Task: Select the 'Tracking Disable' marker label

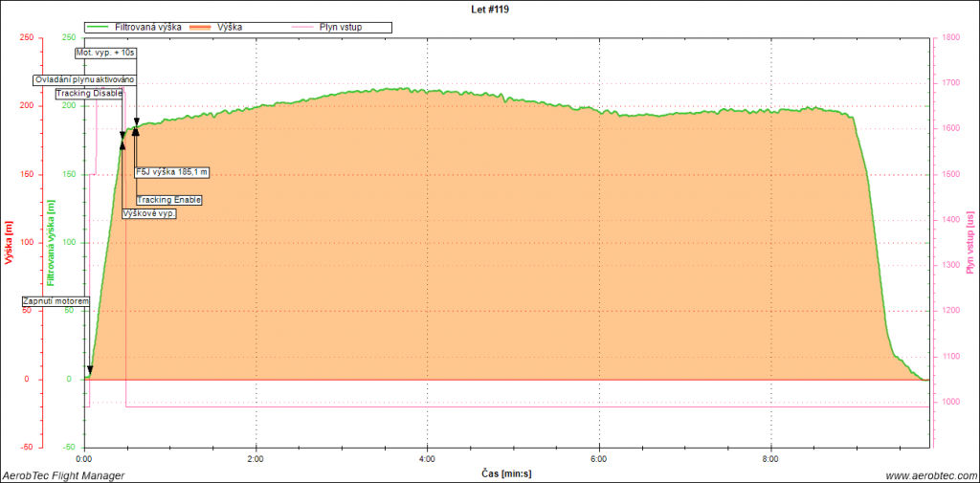Action: 89,93
